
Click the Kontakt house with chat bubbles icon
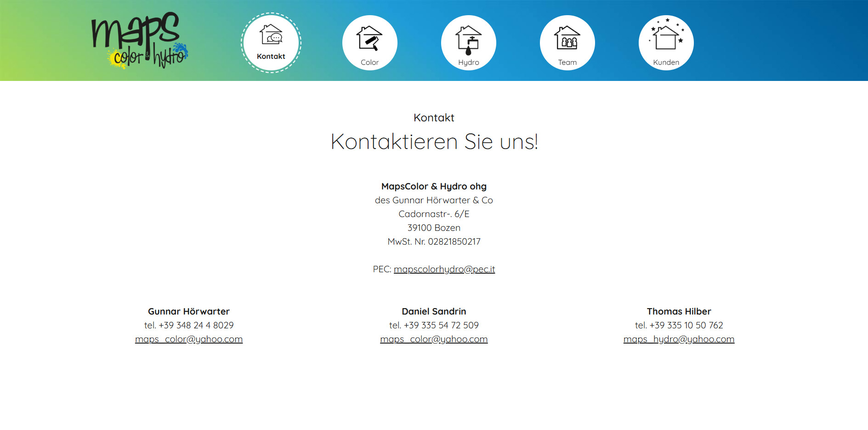coord(271,34)
